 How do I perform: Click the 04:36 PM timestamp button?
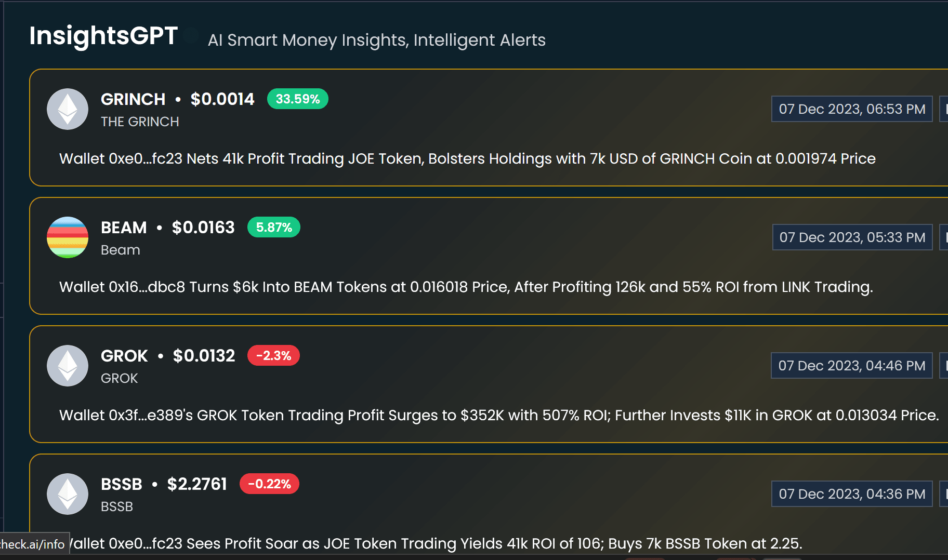[852, 494]
